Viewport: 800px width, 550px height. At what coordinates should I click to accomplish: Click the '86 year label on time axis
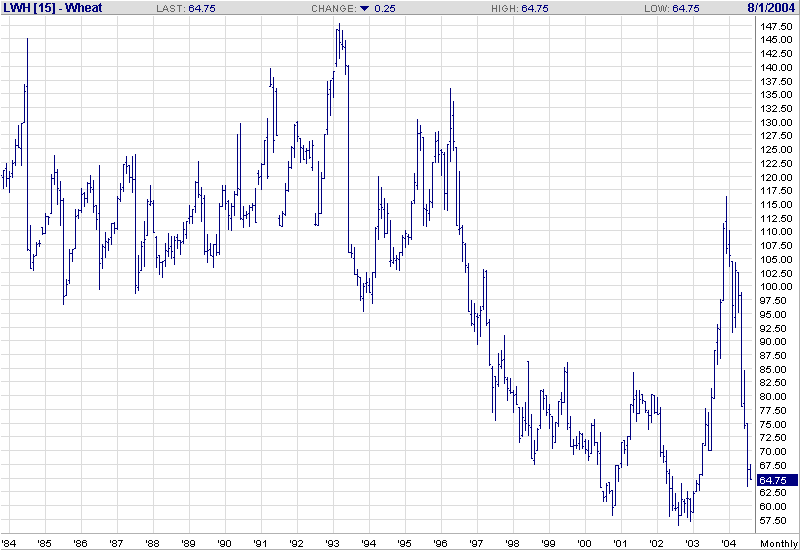tap(81, 543)
